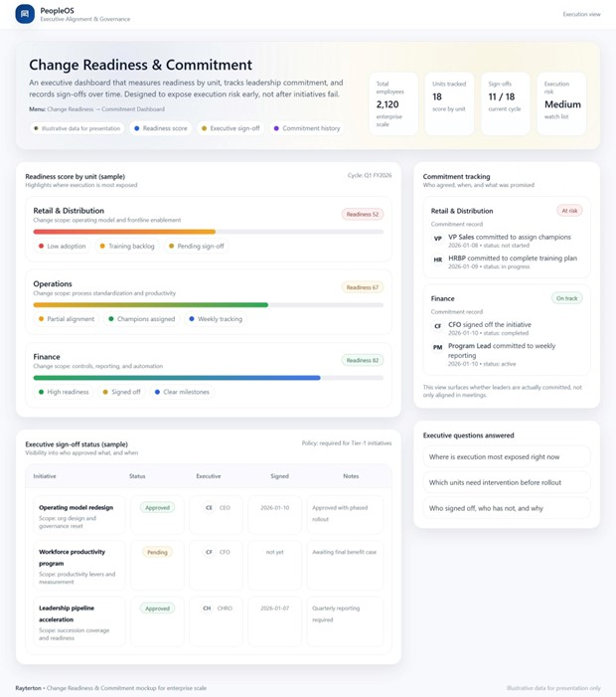The height and width of the screenshot is (697, 616).
Task: Select the Executive sign-off legend chip
Action: (x=231, y=128)
